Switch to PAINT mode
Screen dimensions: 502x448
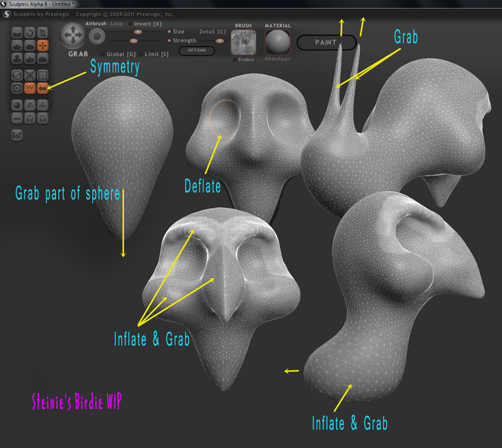point(326,43)
